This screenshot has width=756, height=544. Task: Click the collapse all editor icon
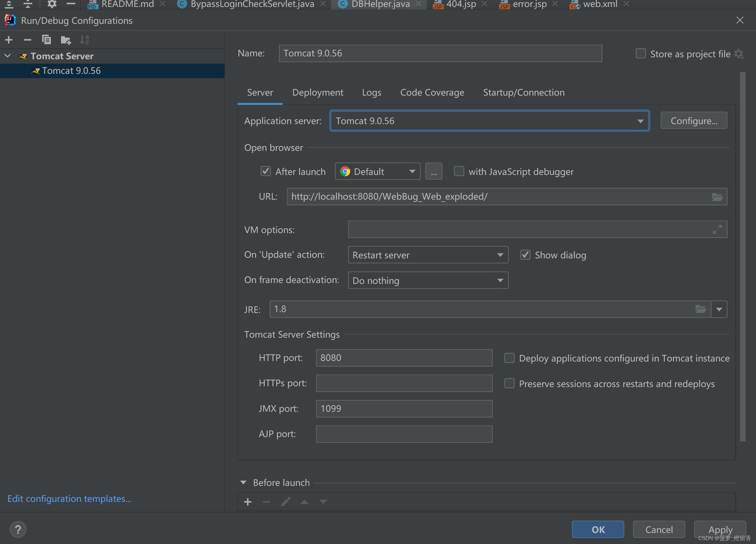[28, 4]
